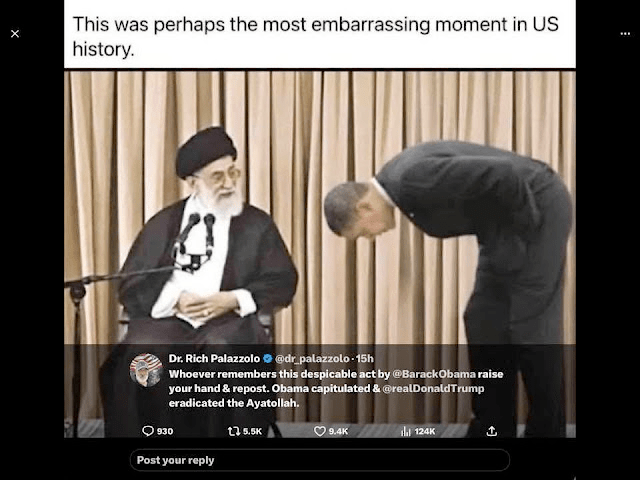This screenshot has height=480, width=640.
Task: Share the post via the upload arrow icon
Action: tap(492, 431)
